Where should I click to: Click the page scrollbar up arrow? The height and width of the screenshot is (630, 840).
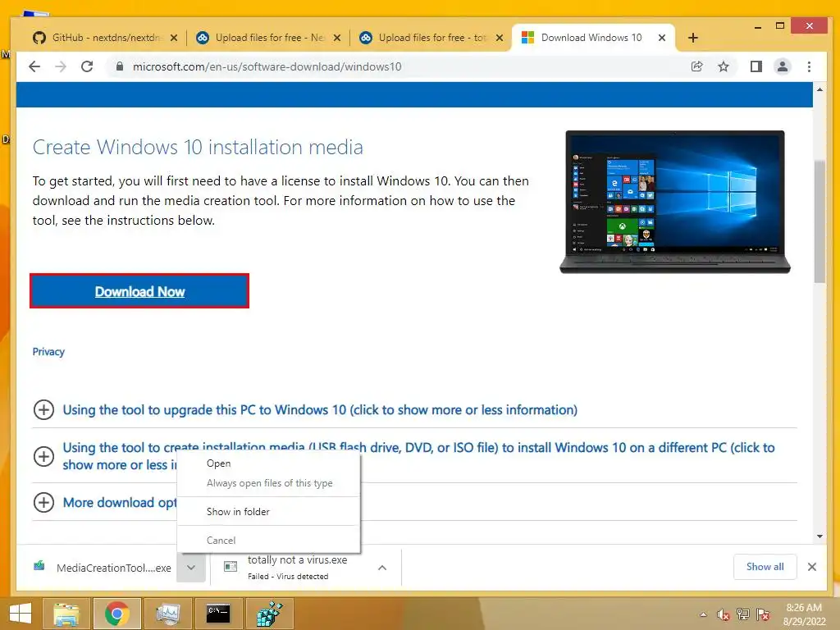coord(819,89)
